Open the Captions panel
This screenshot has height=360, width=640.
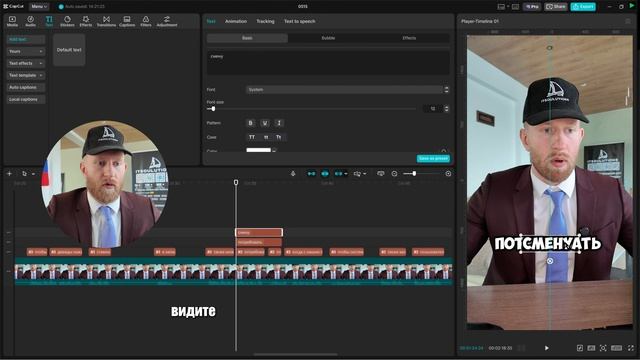pos(127,21)
